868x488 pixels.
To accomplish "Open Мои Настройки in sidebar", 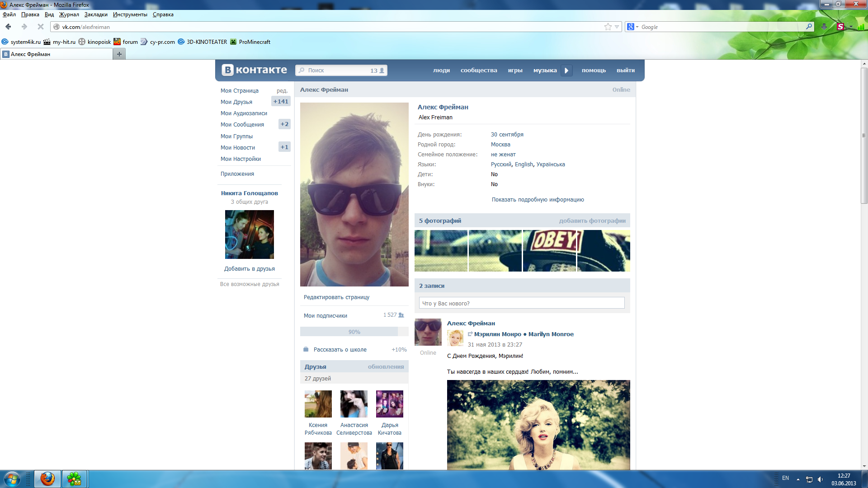I will coord(241,159).
